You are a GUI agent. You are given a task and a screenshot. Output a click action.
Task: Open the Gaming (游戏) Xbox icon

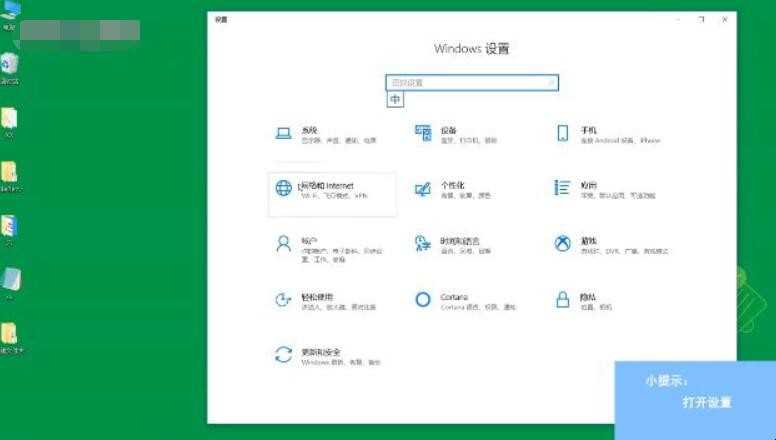point(562,244)
